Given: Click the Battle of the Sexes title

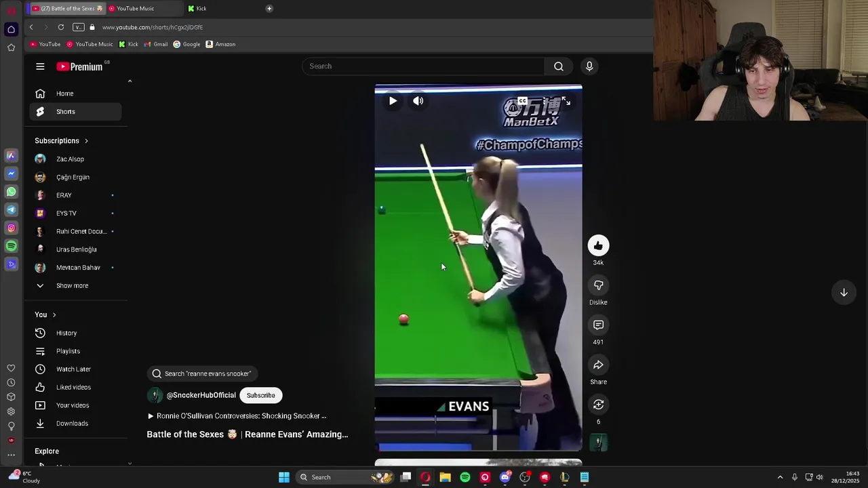Looking at the screenshot, I should (x=248, y=434).
